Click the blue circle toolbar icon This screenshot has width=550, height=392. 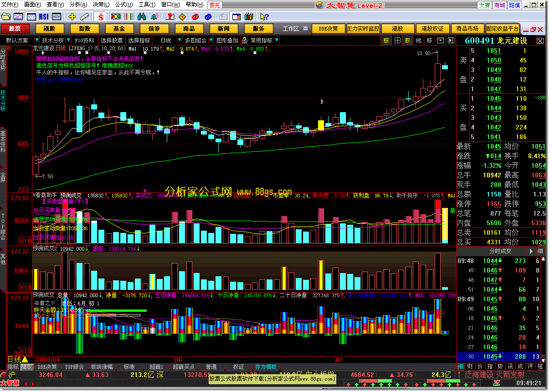click(208, 17)
